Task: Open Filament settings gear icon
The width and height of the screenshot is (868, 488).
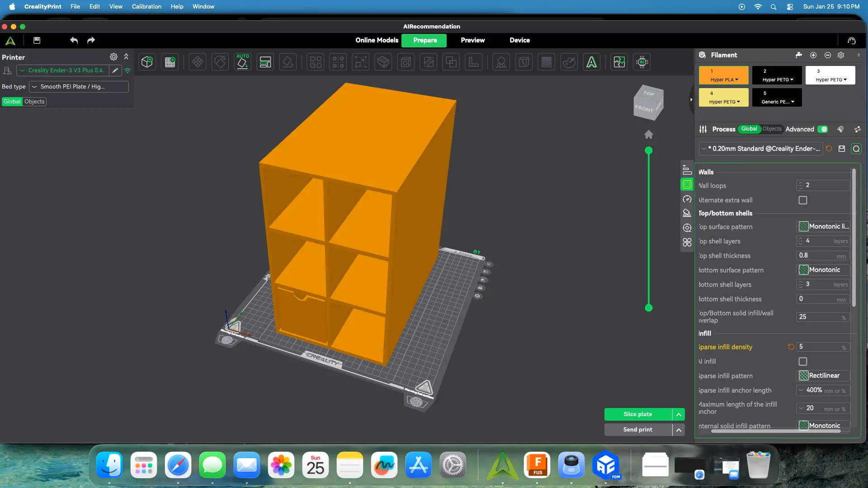Action: coord(841,55)
